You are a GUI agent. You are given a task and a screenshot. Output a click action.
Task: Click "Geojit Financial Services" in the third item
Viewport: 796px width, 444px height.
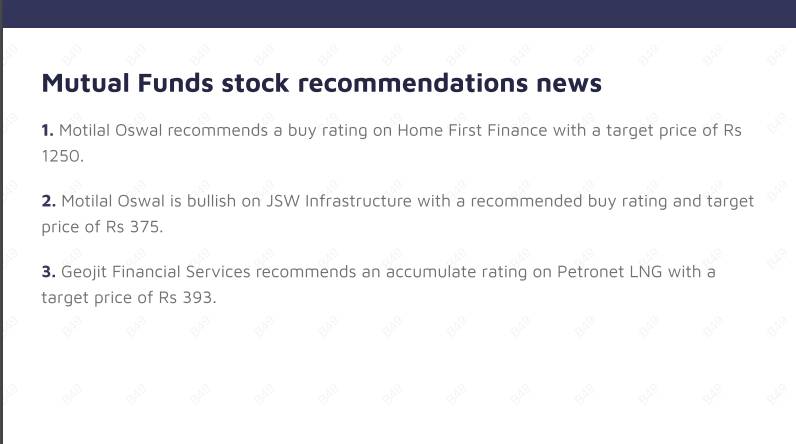click(x=155, y=271)
